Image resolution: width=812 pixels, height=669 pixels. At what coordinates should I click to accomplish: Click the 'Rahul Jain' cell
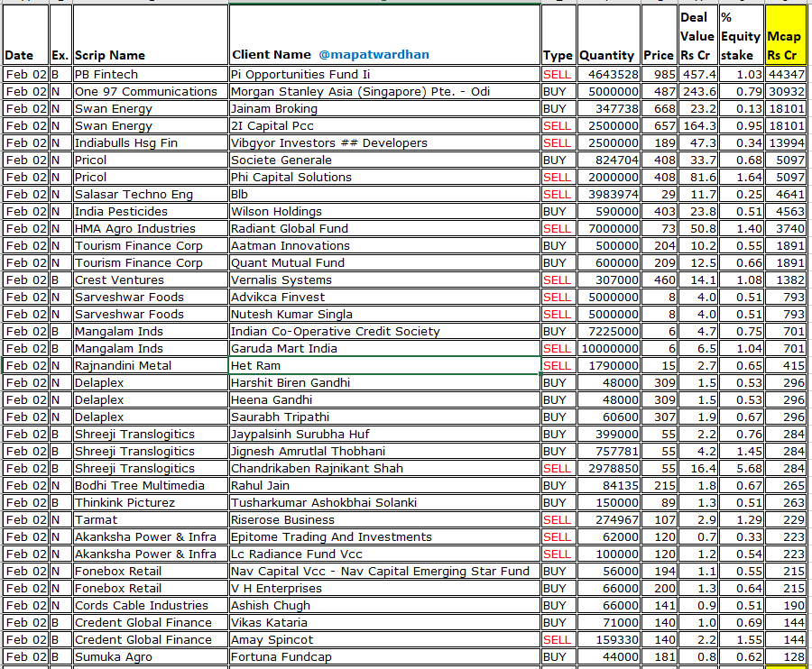click(x=384, y=485)
